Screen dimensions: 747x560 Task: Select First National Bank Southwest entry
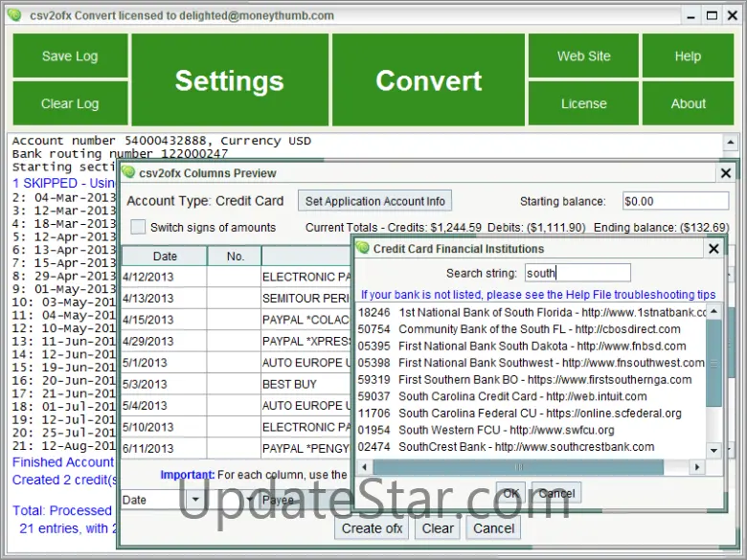[x=531, y=363]
